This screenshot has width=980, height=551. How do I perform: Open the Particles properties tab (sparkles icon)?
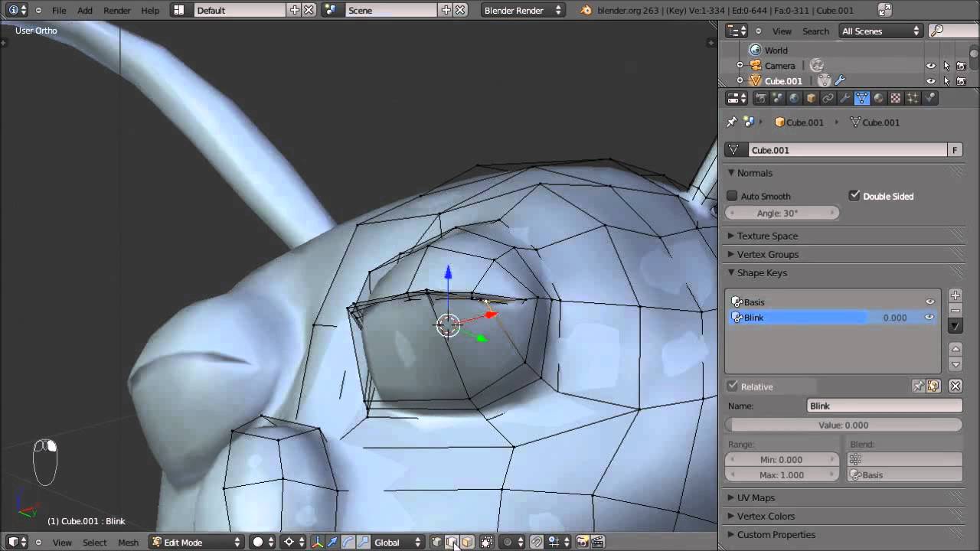pyautogui.click(x=912, y=98)
